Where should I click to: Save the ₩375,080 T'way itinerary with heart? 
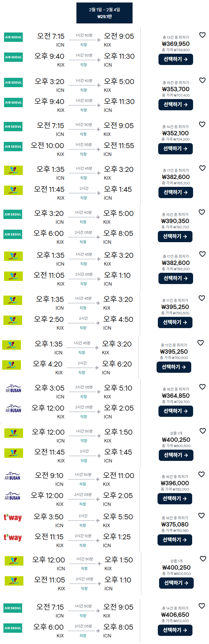click(202, 516)
